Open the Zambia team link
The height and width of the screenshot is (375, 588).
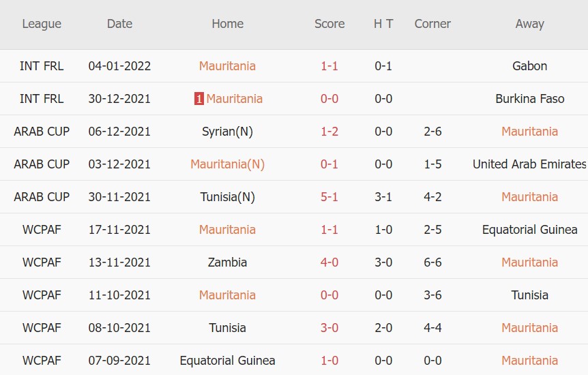(227, 262)
